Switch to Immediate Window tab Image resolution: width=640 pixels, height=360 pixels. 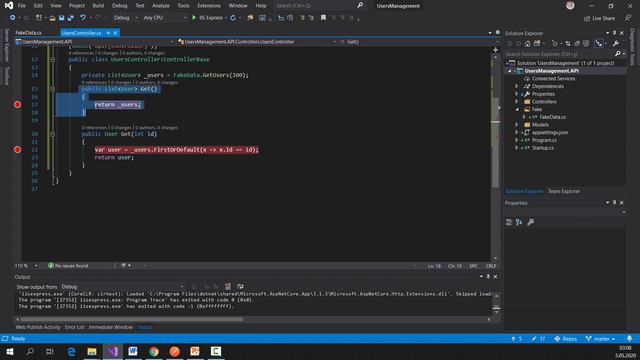click(111, 327)
